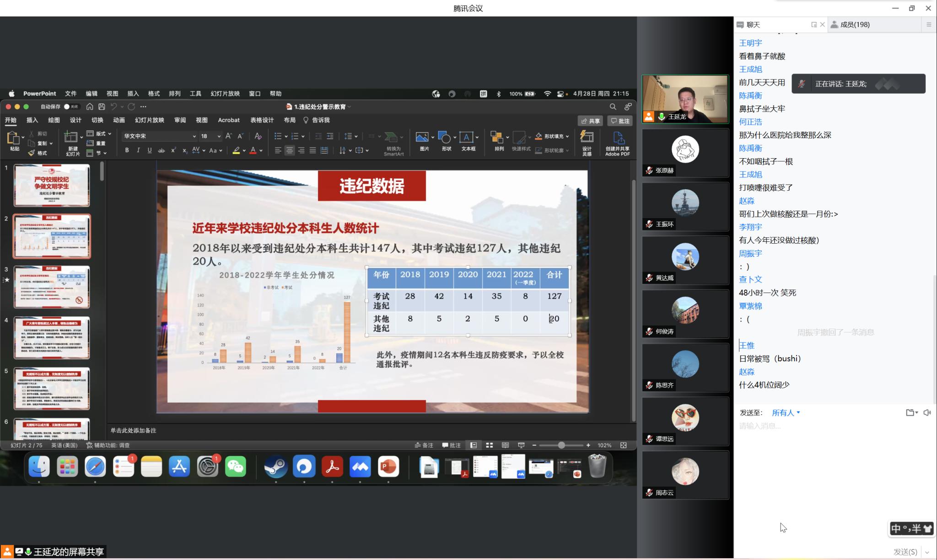
Task: Decrease font size with smaller A icon
Action: coord(240,136)
